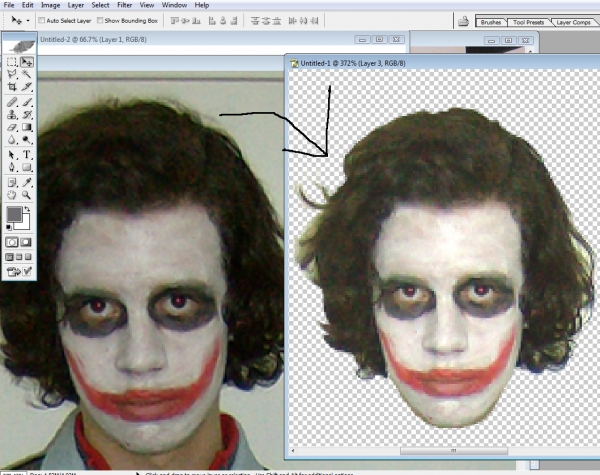Enable Show Bounding Box checkbox
Viewport: 600px width, 475px height.
(x=100, y=20)
